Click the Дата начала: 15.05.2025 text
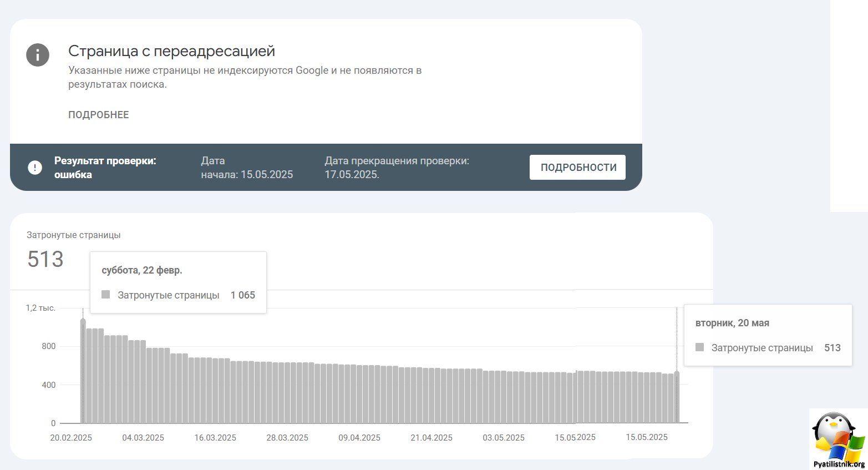The height and width of the screenshot is (470, 868). 247,168
